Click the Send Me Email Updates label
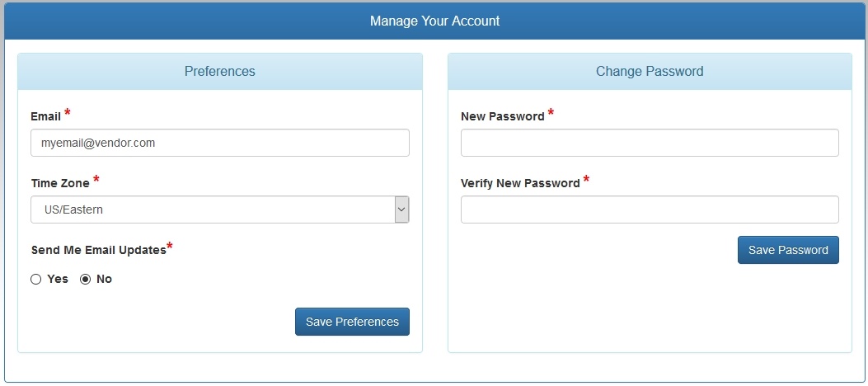 (x=99, y=250)
